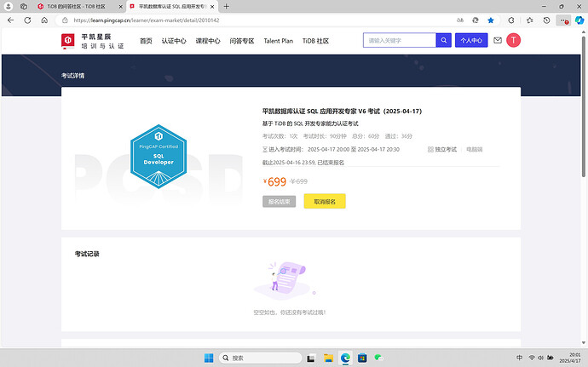Click the network Wi-Fi tray icon

pyautogui.click(x=532, y=358)
